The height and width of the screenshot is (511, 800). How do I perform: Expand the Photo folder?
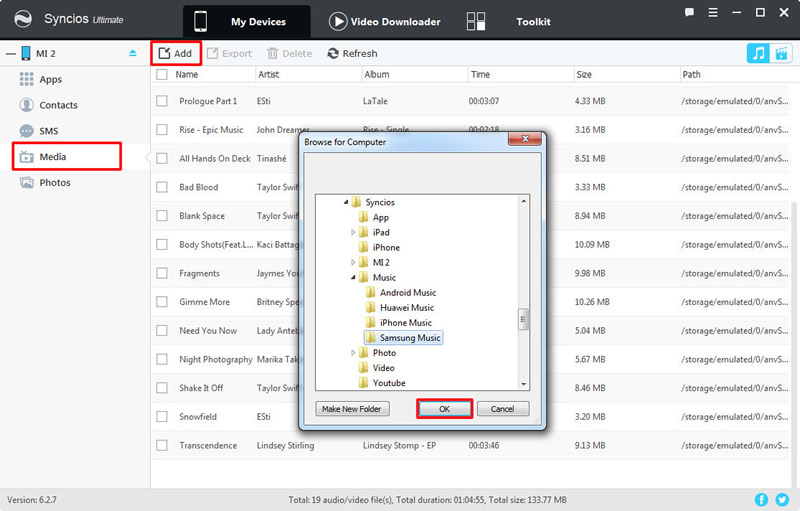pos(353,353)
